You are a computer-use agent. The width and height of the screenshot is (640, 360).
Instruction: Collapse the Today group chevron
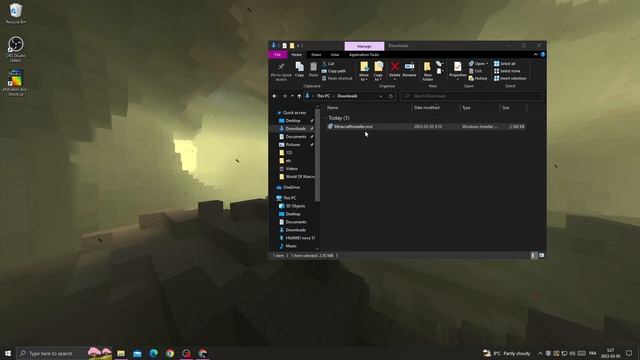[x=326, y=118]
